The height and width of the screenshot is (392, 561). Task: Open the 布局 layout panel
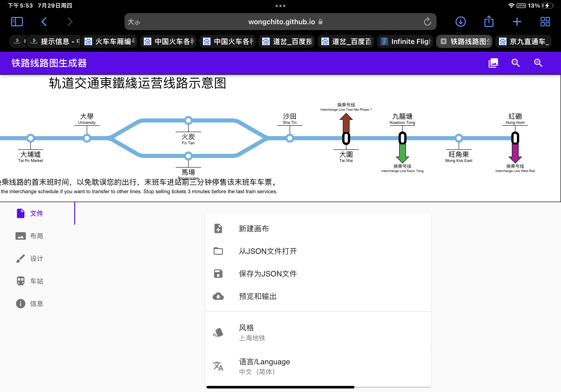(x=36, y=236)
